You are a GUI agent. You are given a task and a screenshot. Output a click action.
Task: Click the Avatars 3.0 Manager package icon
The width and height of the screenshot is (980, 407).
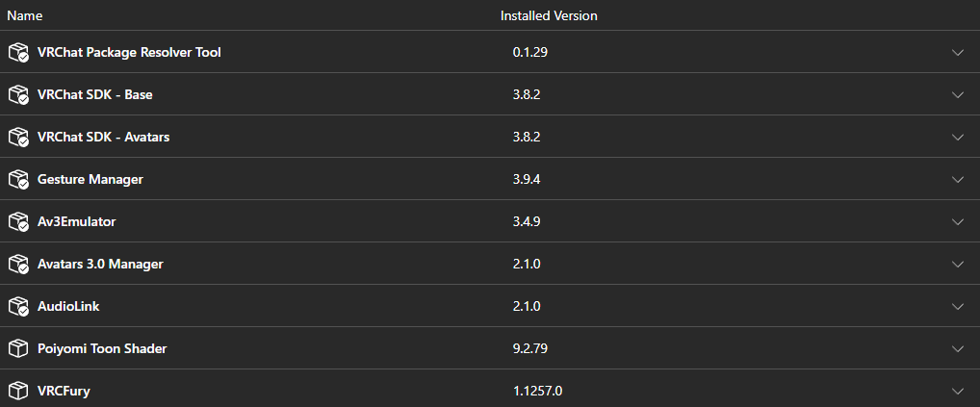click(x=18, y=265)
